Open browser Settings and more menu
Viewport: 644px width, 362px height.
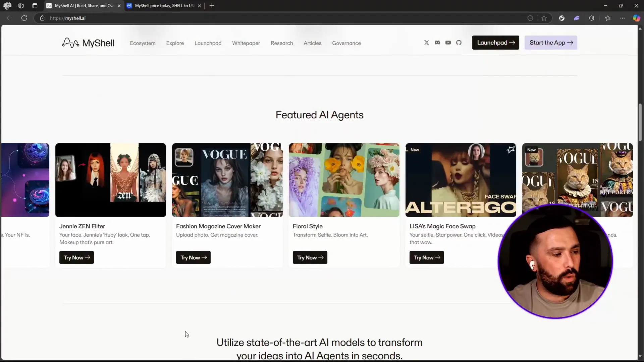(623, 18)
